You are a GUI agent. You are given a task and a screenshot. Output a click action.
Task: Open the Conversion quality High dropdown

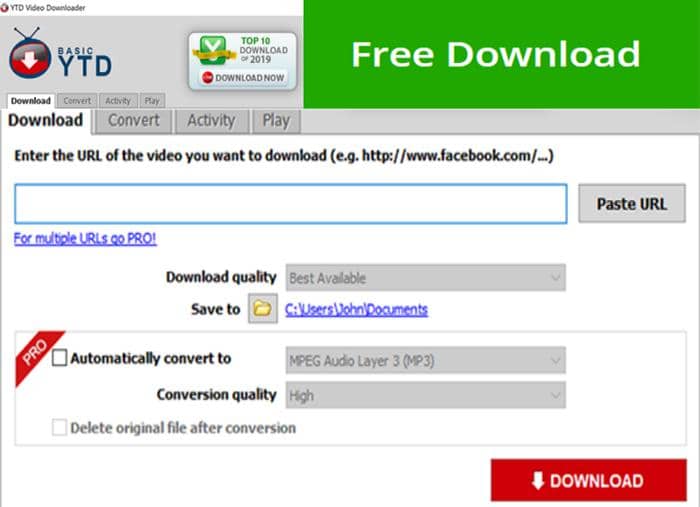click(x=425, y=395)
